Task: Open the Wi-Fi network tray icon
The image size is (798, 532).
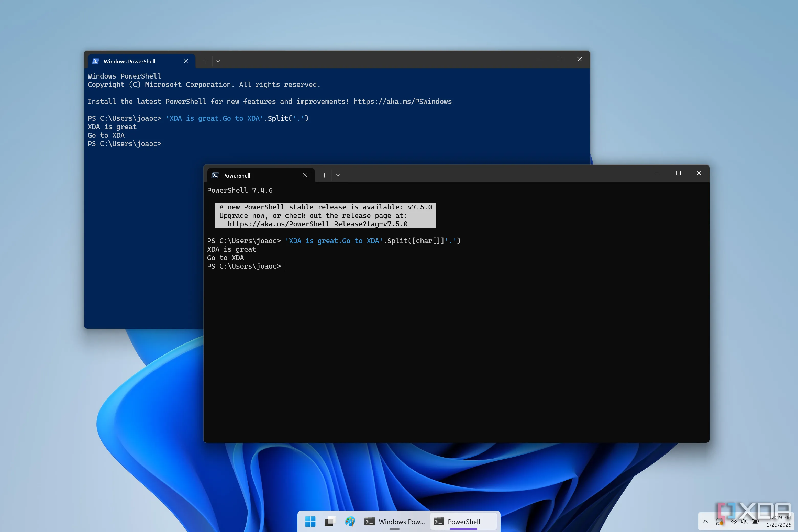Action: click(734, 522)
